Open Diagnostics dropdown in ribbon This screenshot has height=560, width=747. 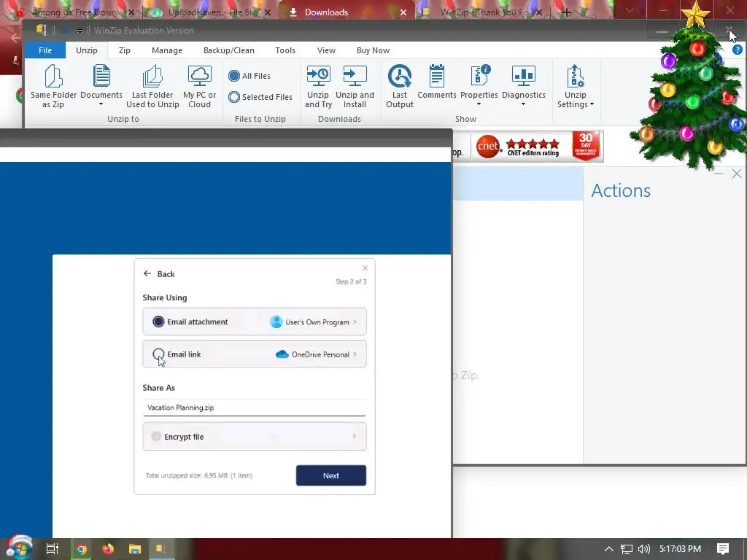pos(523,104)
